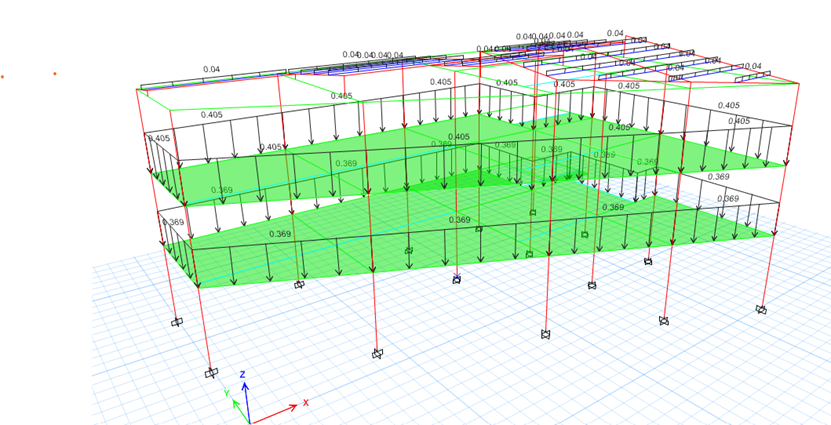Select the leftmost 0.369 load label
831x425 pixels.
[x=173, y=222]
